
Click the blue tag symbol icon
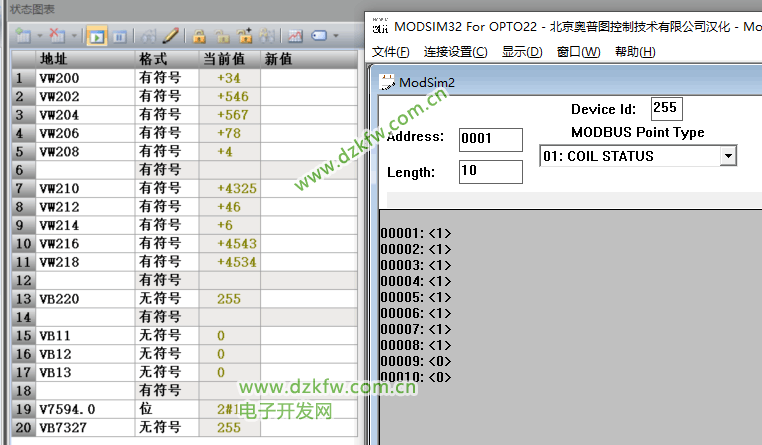click(319, 36)
